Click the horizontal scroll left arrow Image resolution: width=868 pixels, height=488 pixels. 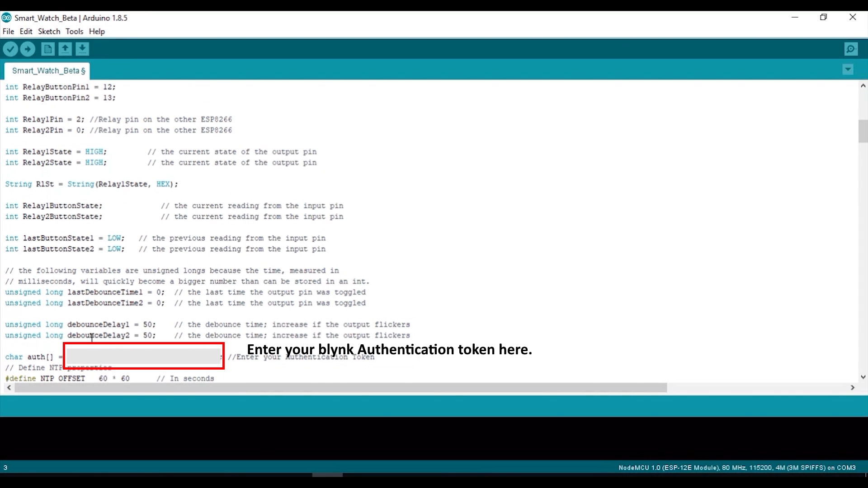click(x=9, y=387)
